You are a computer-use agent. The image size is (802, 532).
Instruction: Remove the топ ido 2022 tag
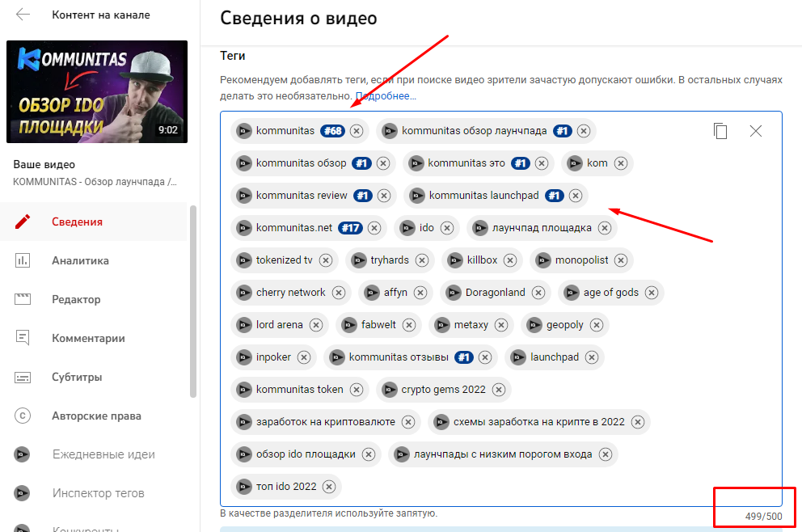pyautogui.click(x=329, y=487)
